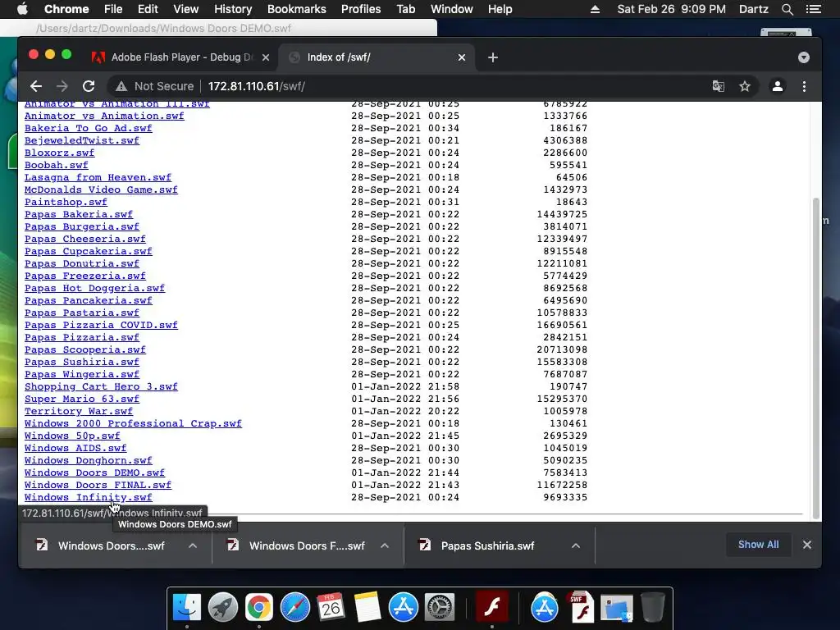840x630 pixels.
Task: Open the Papas Bakeria.swf link
Action: (78, 214)
